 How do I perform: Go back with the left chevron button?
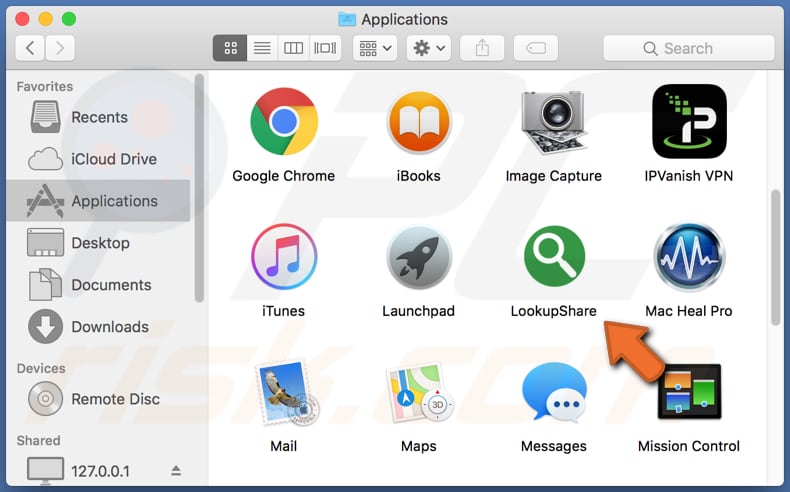pos(30,48)
